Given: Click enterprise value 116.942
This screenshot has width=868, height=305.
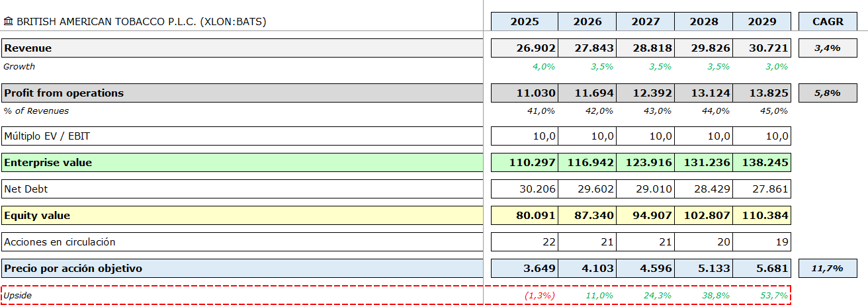Looking at the screenshot, I should point(587,163).
